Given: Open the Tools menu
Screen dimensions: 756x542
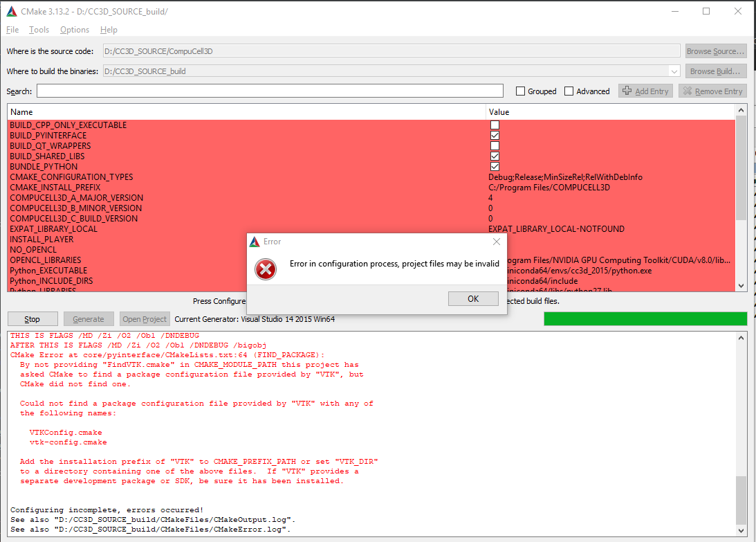Looking at the screenshot, I should coord(39,30).
